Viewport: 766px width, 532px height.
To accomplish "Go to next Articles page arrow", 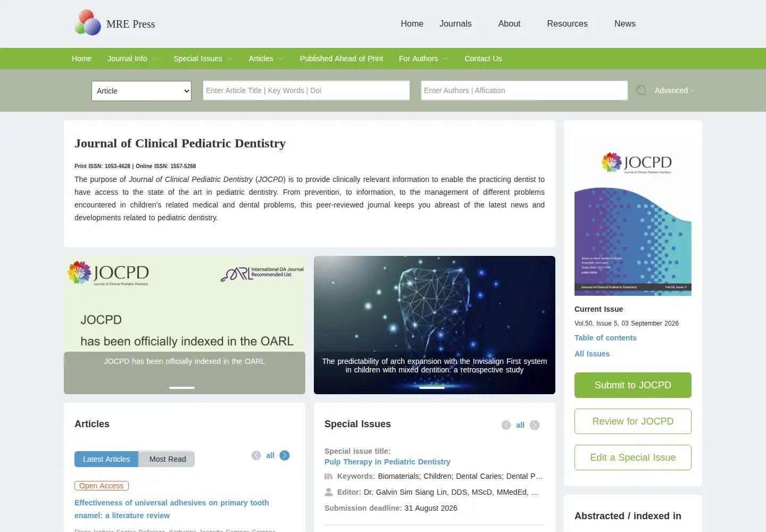I will (285, 455).
